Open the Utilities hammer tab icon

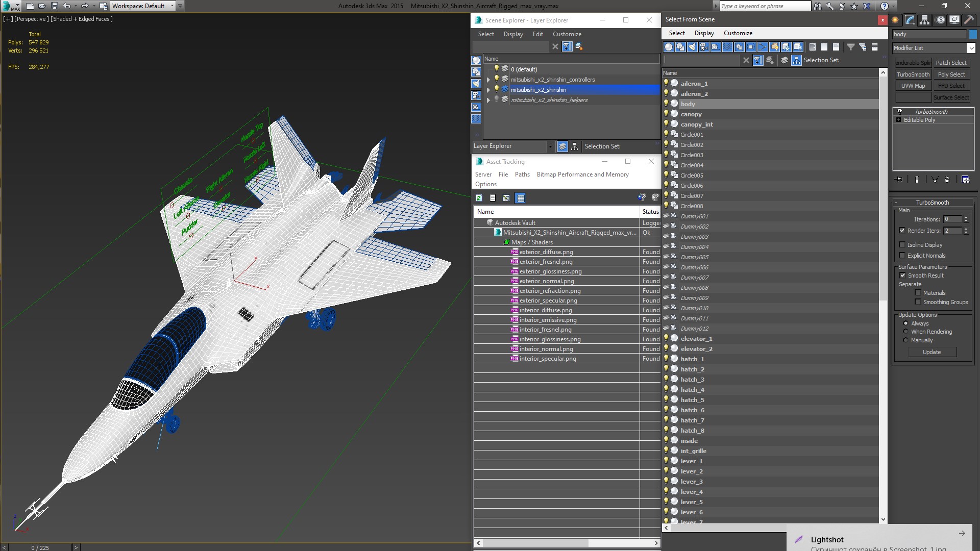[x=968, y=20]
